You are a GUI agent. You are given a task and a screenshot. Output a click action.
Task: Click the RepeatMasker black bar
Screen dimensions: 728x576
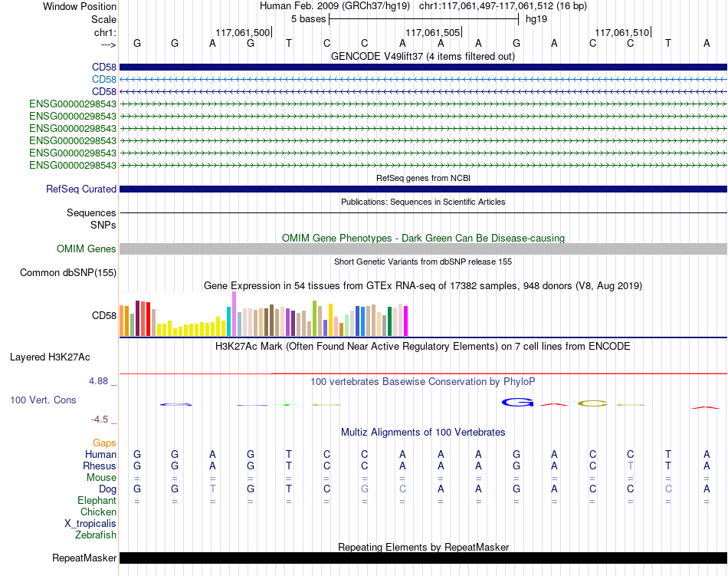pyautogui.click(x=423, y=558)
